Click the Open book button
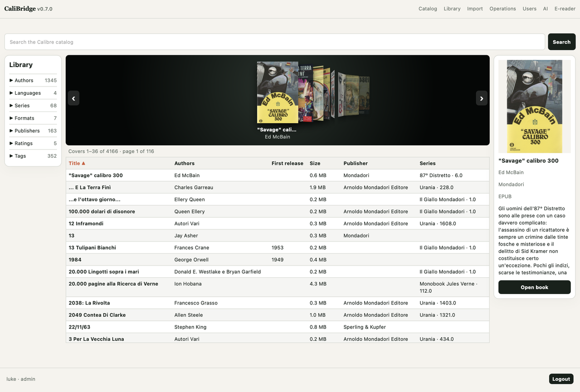 coord(534,287)
